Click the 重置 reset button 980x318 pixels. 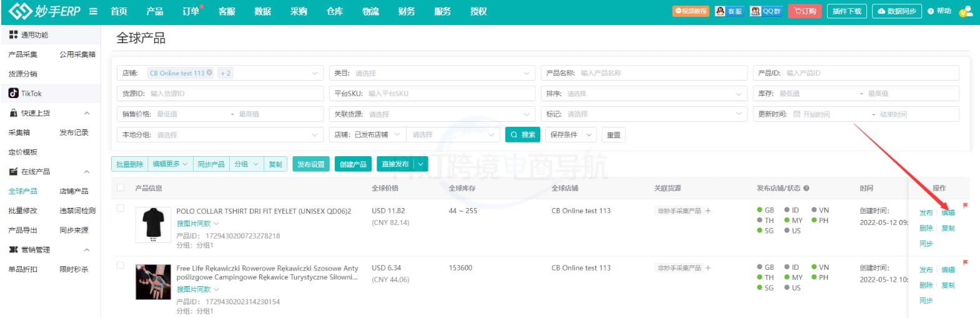coord(614,134)
